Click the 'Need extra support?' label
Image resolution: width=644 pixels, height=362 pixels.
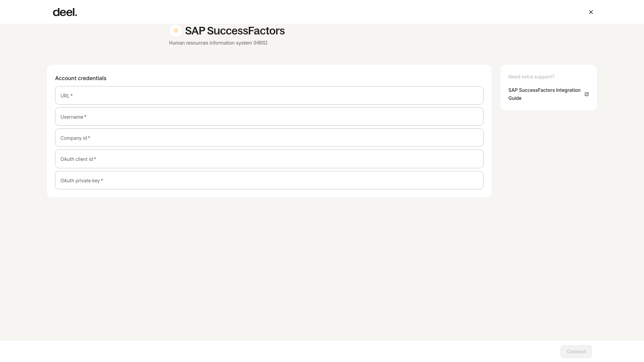[531, 77]
